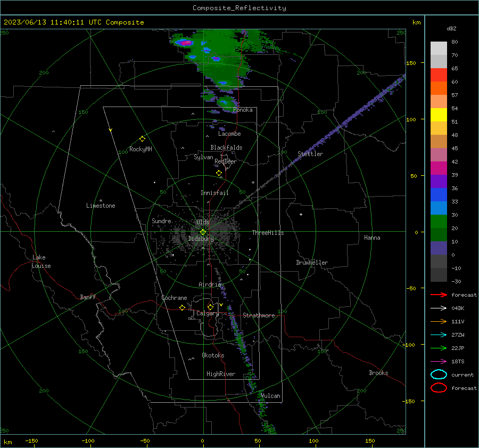Screen dimensions: 479x448
Task: Select the green 30 dBZ color swatch
Action: pos(439,221)
